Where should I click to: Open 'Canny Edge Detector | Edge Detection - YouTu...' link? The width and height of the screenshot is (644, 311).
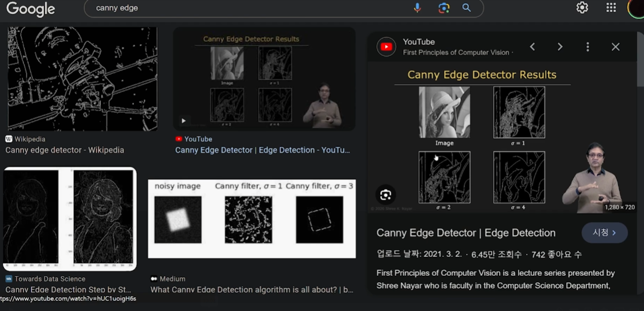click(262, 150)
